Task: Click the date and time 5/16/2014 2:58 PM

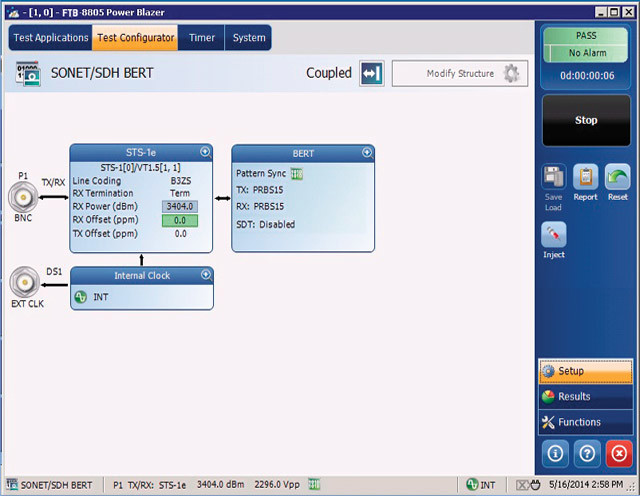Action: click(586, 485)
